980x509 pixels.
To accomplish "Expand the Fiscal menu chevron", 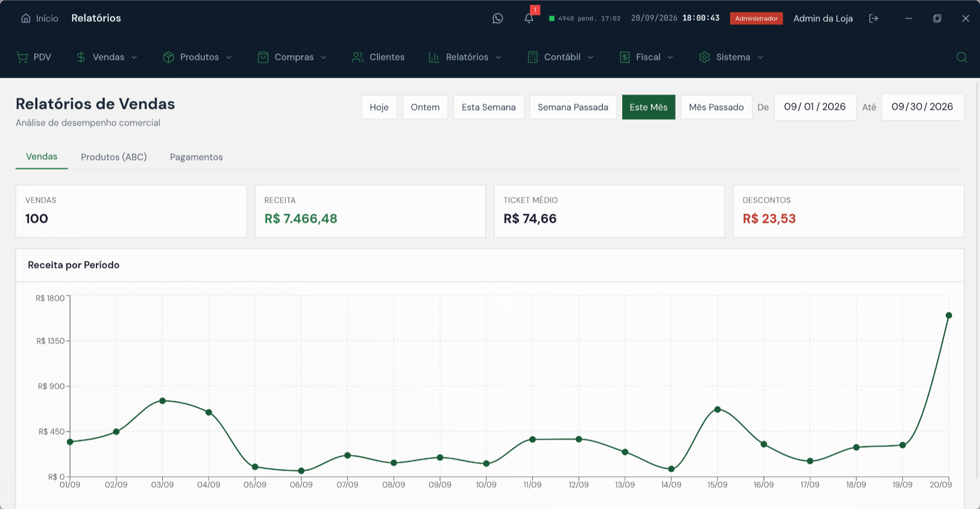I will (670, 57).
